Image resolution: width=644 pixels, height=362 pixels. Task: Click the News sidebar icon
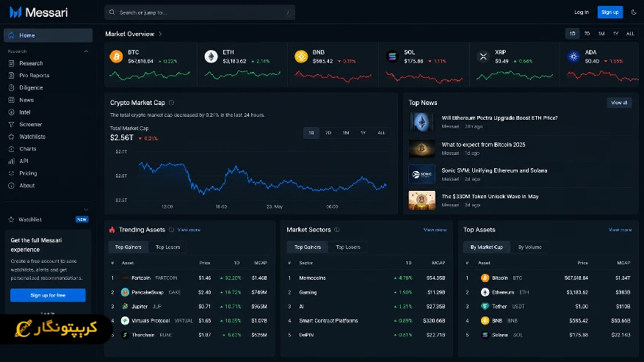pos(12,100)
